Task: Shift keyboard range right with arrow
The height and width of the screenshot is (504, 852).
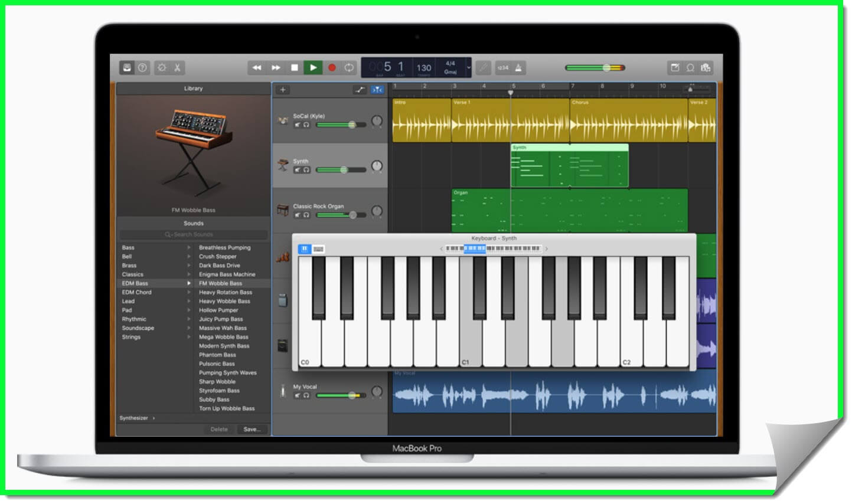Action: tap(546, 249)
